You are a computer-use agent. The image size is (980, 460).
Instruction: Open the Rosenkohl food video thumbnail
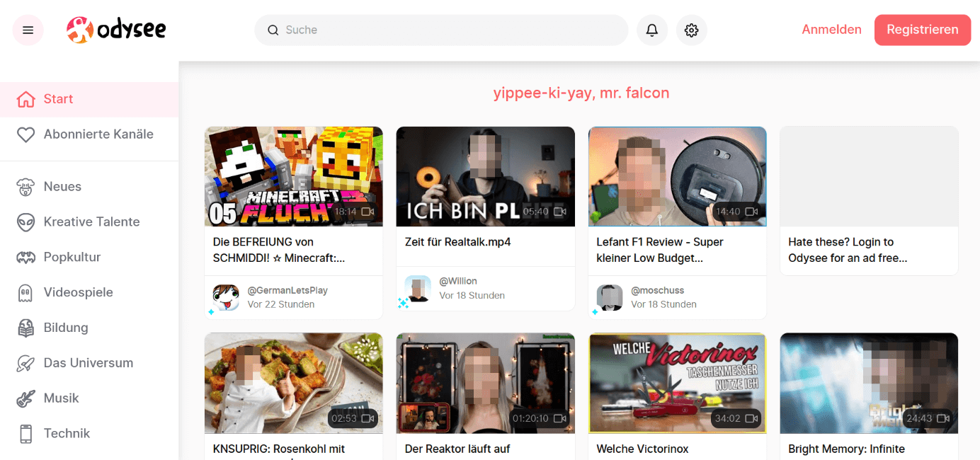click(x=293, y=383)
